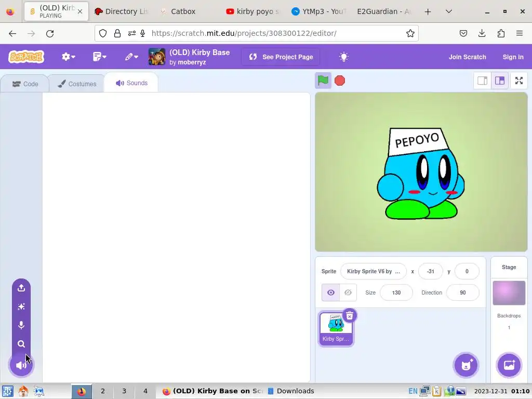Switch to virtual desktop 2
The height and width of the screenshot is (399, 532).
tap(102, 391)
